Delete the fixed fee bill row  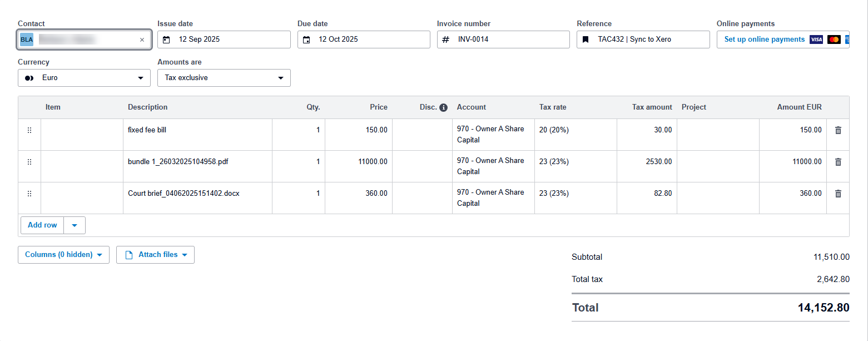pyautogui.click(x=838, y=130)
